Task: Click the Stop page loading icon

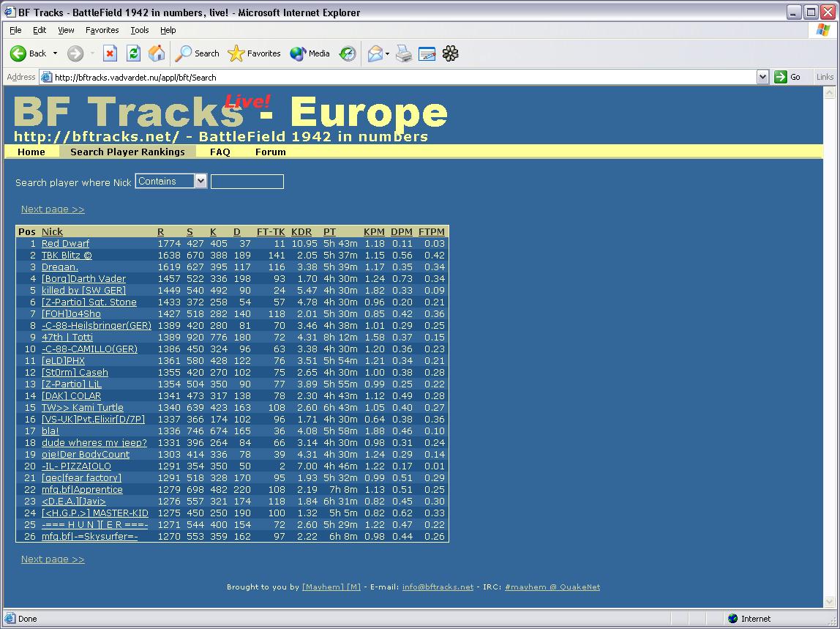Action: 110,53
